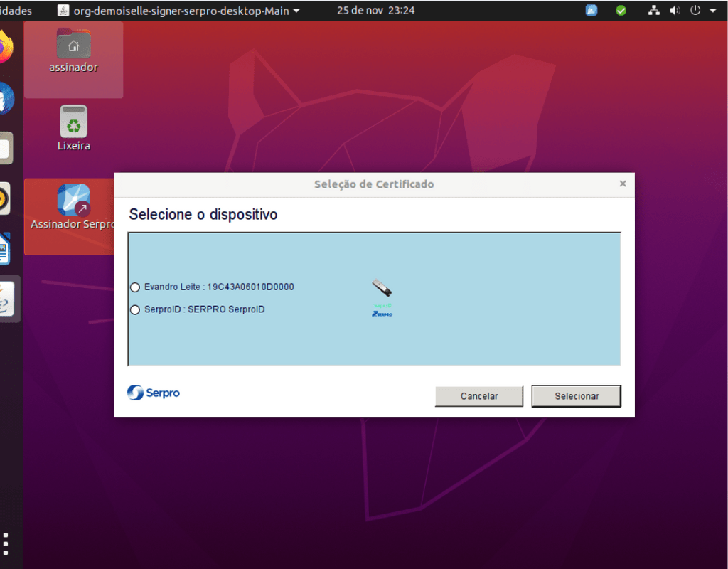Click the Selecione o dispositivo heading
The width and height of the screenshot is (728, 569).
point(203,214)
